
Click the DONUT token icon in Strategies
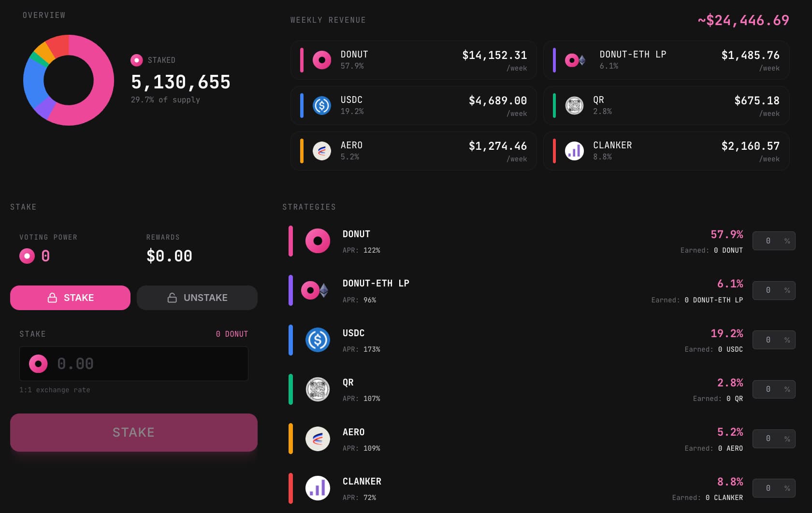(318, 241)
